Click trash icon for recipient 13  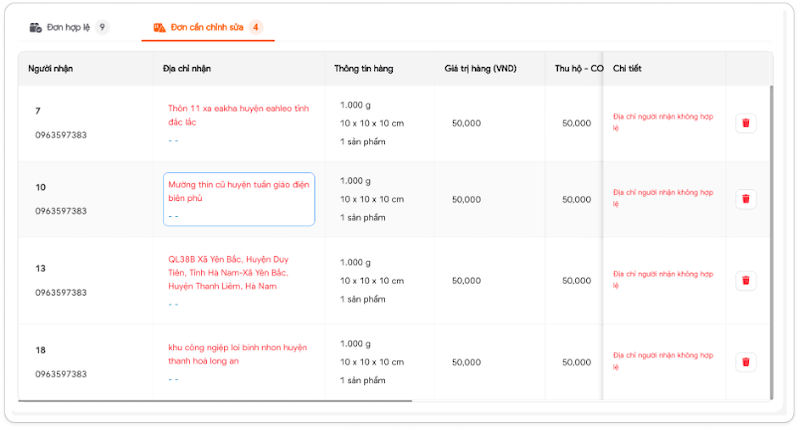click(x=745, y=281)
